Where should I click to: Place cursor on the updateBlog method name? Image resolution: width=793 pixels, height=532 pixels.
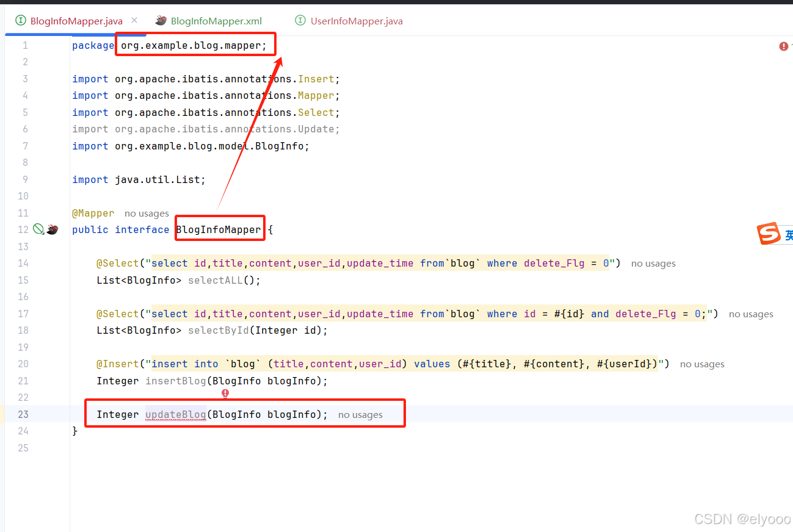[175, 414]
